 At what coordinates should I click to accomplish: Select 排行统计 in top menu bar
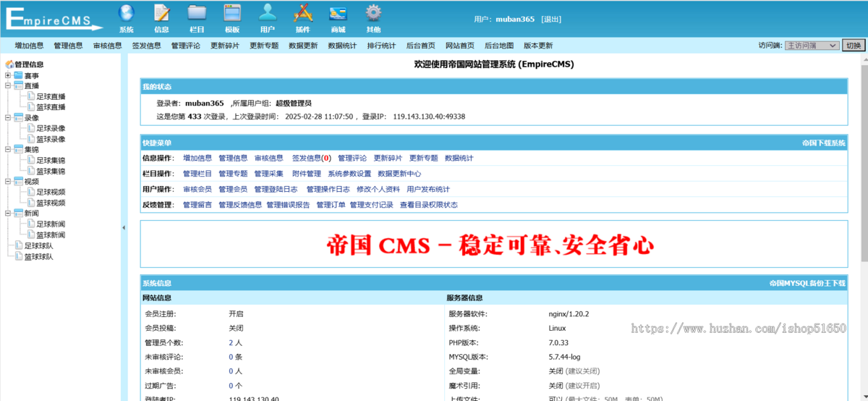tap(381, 46)
